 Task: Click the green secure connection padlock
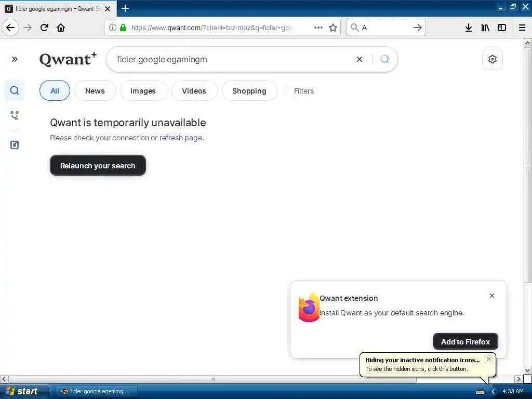(x=123, y=28)
